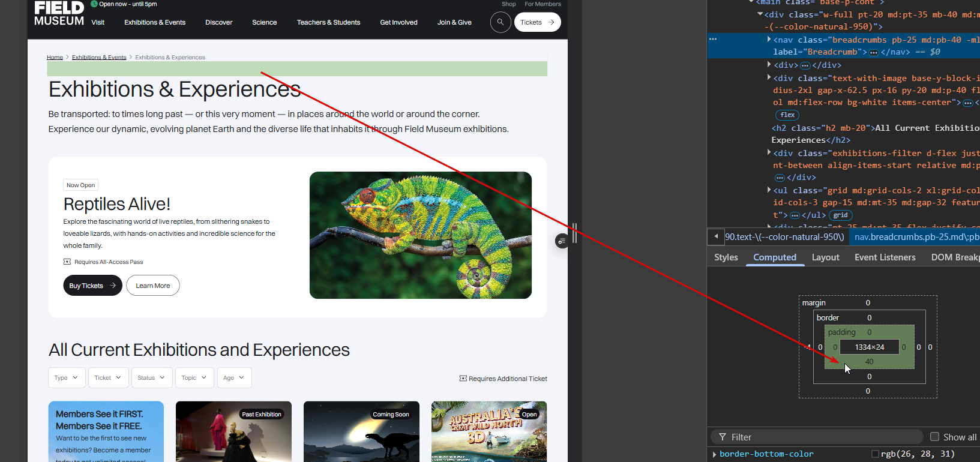Click the ellipsis pill inside the ul grid element
Viewport: 980px width, 462px height.
pyautogui.click(x=795, y=215)
